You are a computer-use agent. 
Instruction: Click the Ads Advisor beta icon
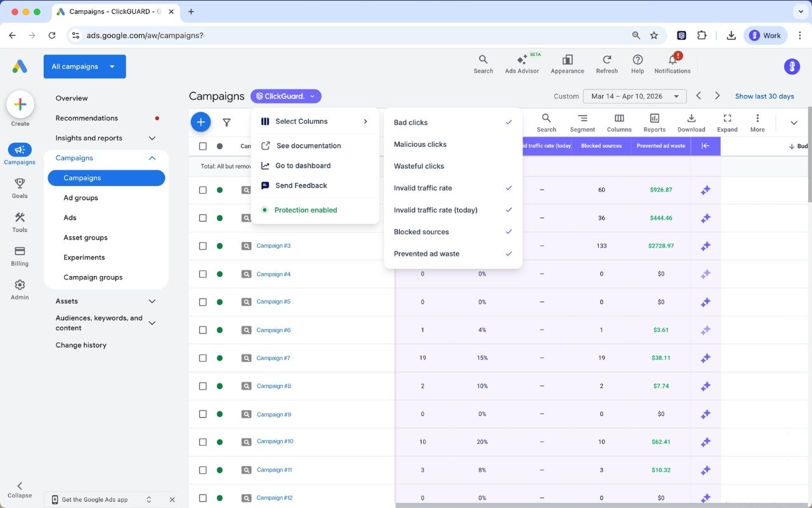(x=521, y=60)
